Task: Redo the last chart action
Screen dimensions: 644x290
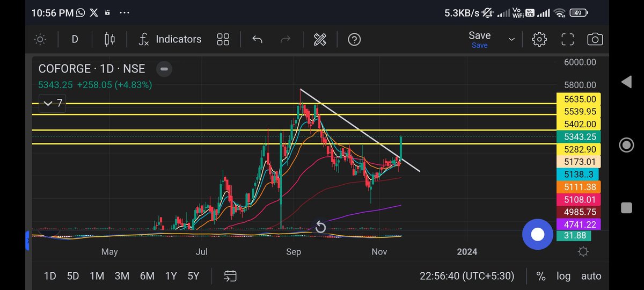Action: [x=286, y=39]
